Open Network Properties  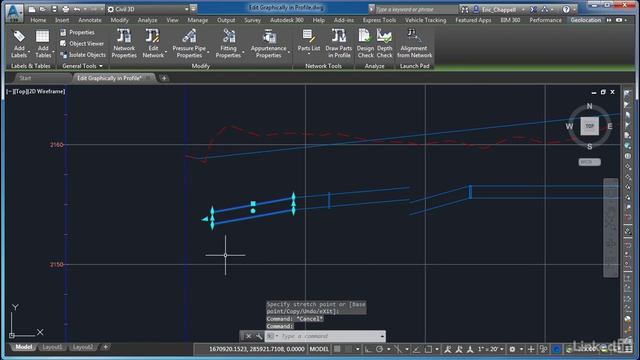(x=124, y=44)
